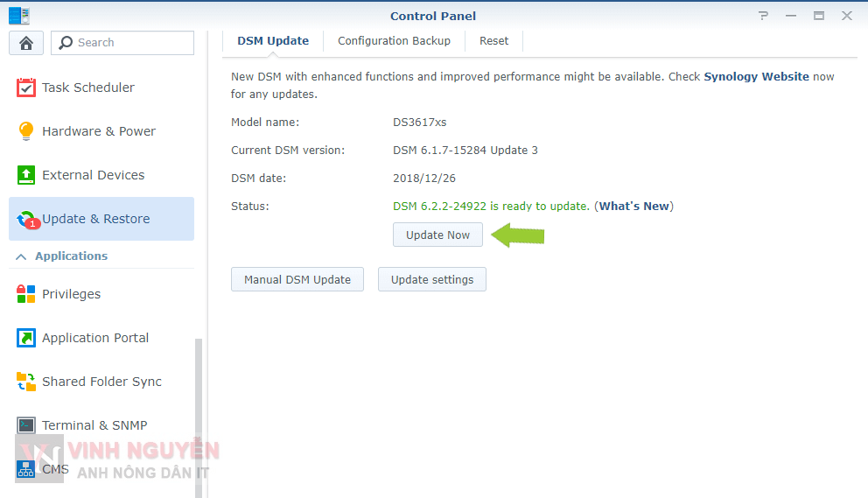Screen dimensions: 868x498
Task: Open the What's New link
Action: tap(633, 206)
